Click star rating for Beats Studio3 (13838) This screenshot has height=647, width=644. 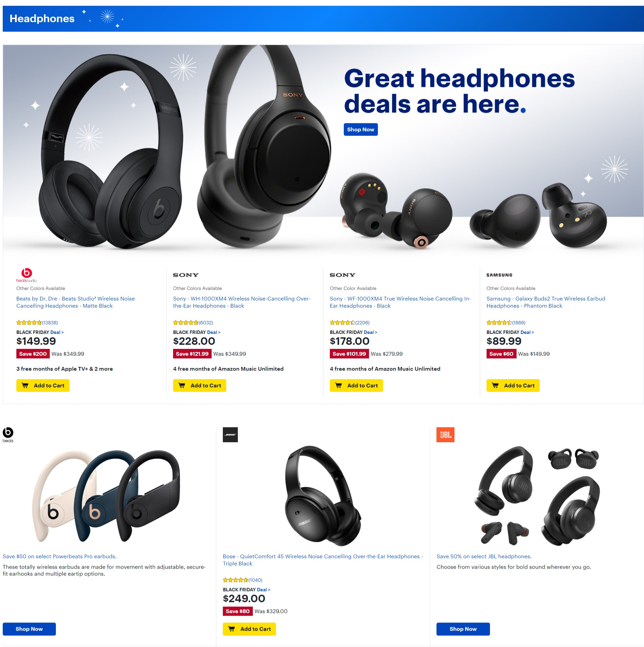29,323
